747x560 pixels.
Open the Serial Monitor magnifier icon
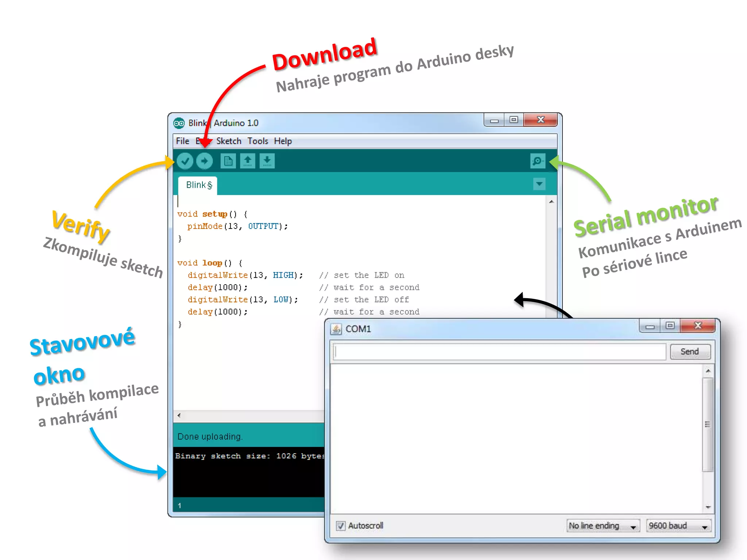pos(537,161)
